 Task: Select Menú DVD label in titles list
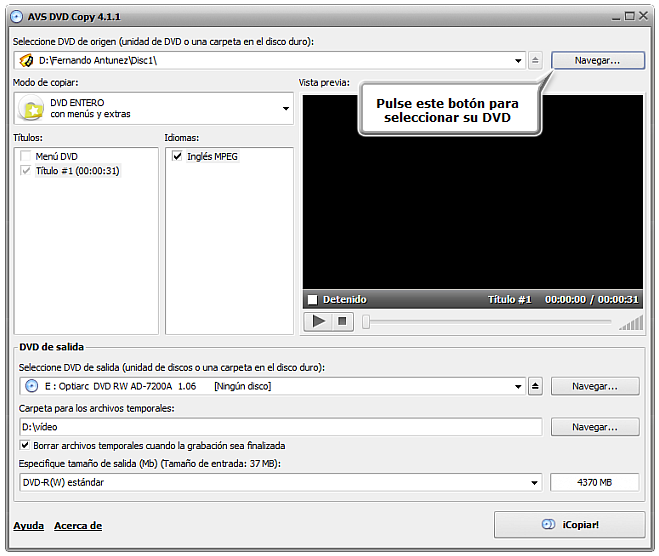(57, 156)
